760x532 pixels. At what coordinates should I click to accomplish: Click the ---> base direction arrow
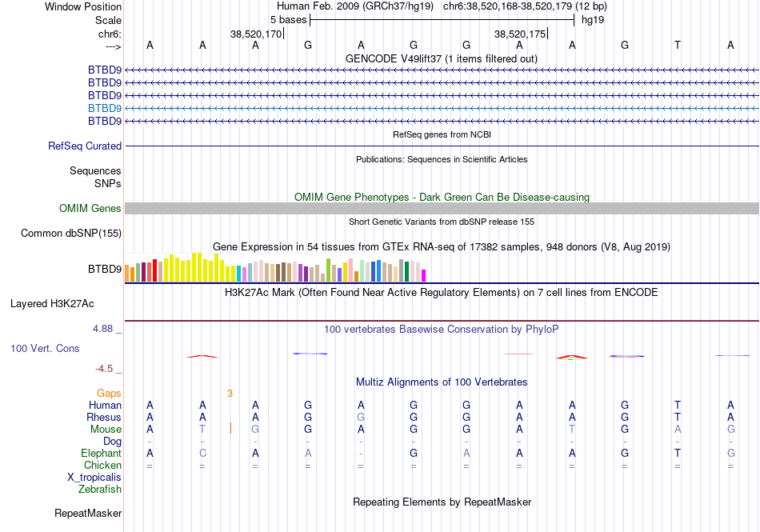pos(113,46)
